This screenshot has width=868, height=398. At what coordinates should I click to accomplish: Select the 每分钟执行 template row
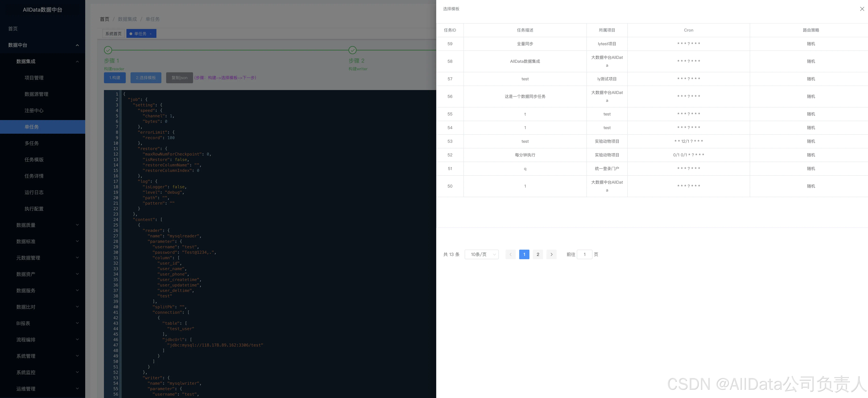pyautogui.click(x=525, y=155)
